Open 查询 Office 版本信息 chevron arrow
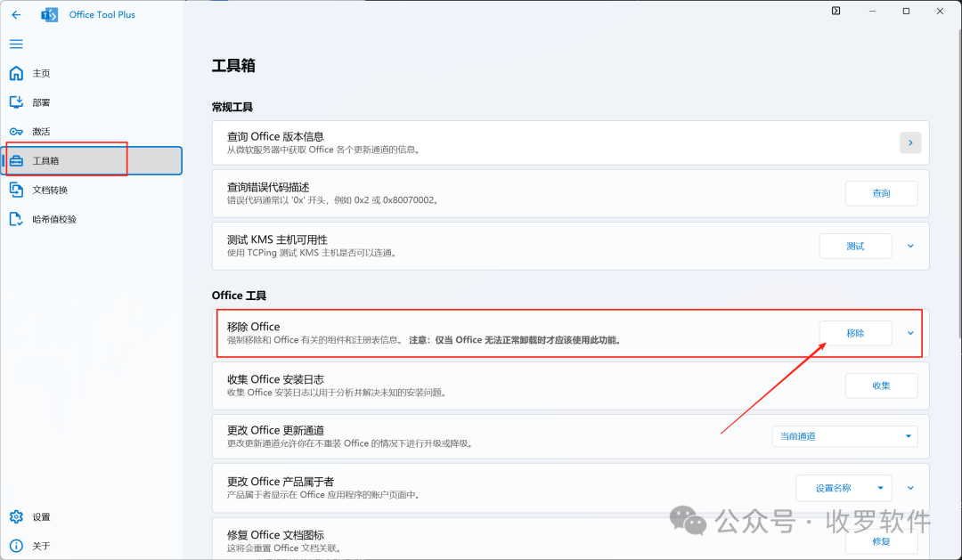The image size is (962, 560). [x=910, y=143]
